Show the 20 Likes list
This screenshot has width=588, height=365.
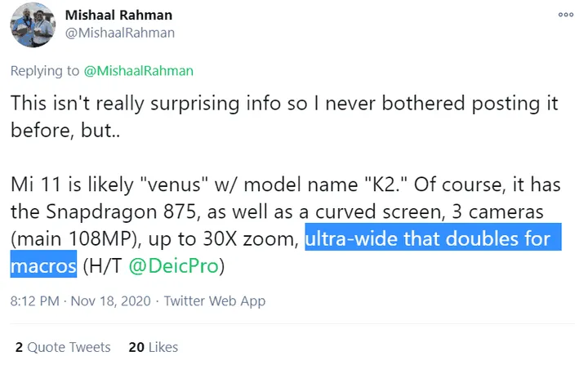[x=154, y=347]
